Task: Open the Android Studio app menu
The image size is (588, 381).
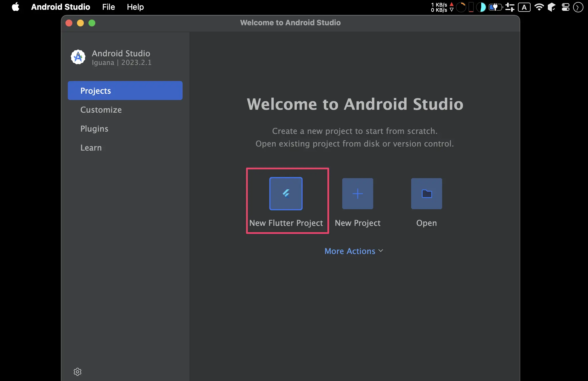Action: point(61,7)
